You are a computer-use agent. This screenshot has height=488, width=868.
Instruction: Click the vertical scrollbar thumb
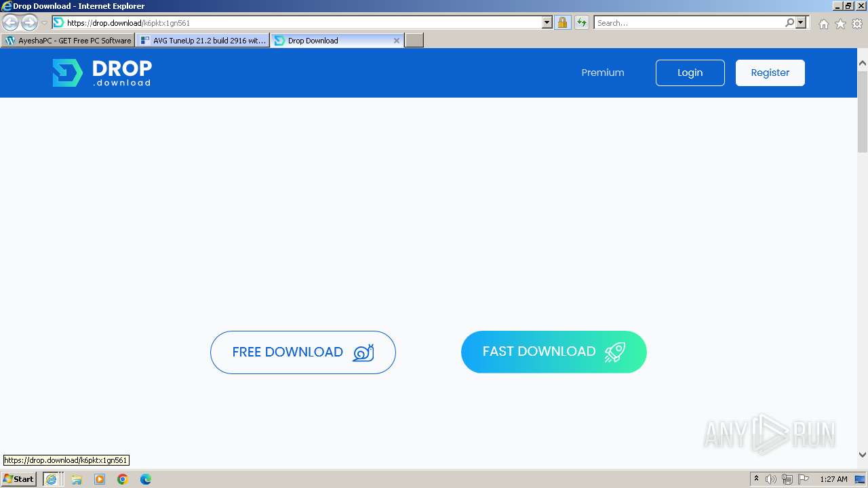point(863,110)
